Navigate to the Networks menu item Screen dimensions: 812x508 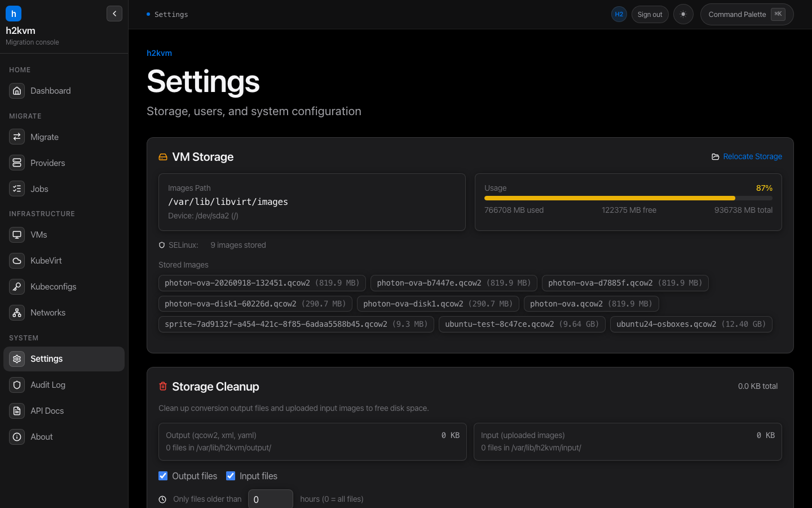[x=64, y=313]
